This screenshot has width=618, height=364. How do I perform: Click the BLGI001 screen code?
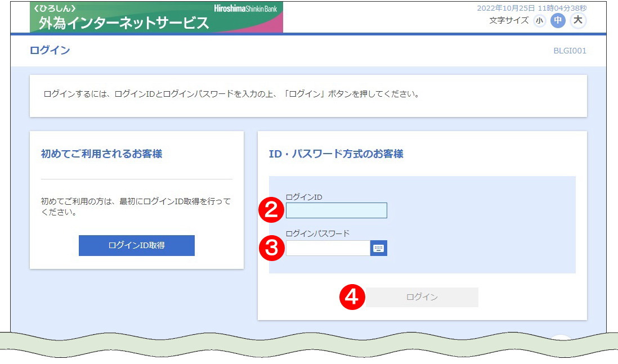[x=570, y=51]
